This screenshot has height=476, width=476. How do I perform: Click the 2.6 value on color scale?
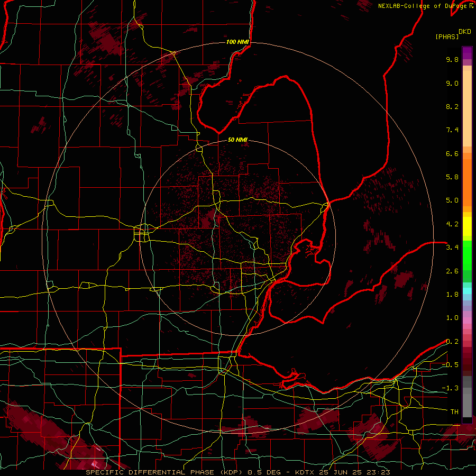tap(452, 271)
